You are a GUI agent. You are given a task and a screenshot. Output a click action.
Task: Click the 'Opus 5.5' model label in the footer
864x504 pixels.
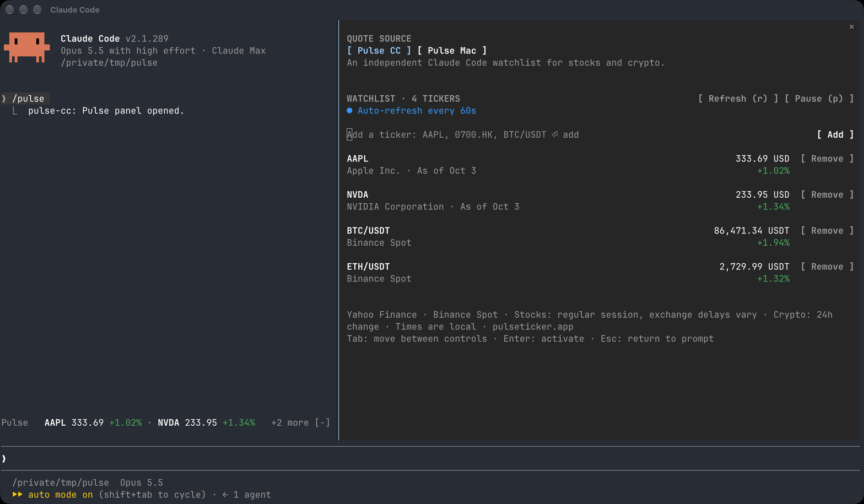click(142, 483)
